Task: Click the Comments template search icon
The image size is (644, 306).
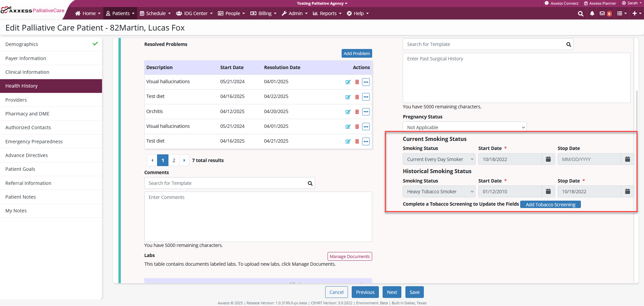Action: point(310,184)
